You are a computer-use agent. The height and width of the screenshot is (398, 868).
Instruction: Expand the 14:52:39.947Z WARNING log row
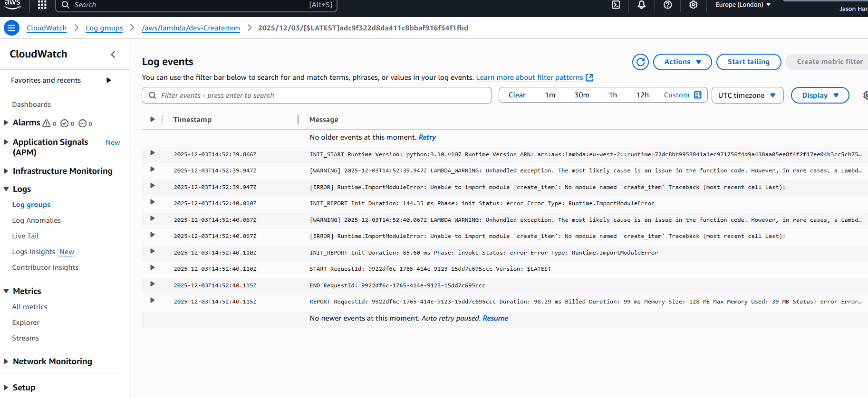(x=152, y=169)
